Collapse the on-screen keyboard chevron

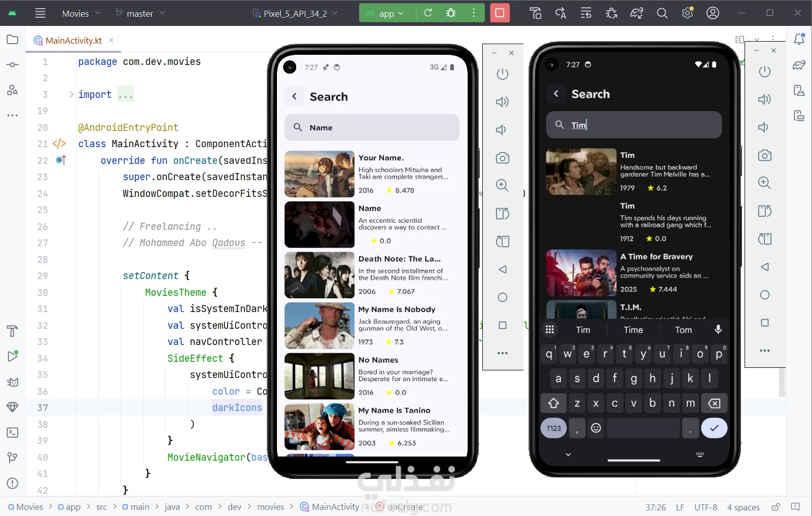[568, 455]
